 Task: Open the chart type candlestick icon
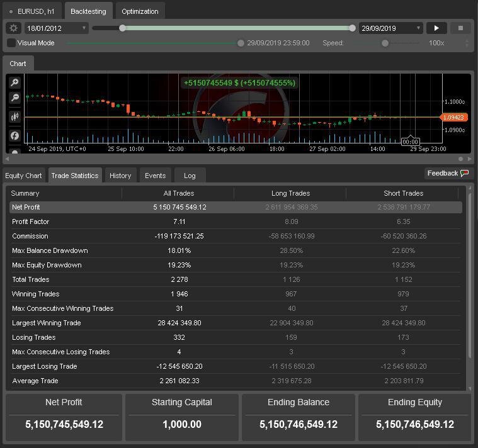coord(14,116)
